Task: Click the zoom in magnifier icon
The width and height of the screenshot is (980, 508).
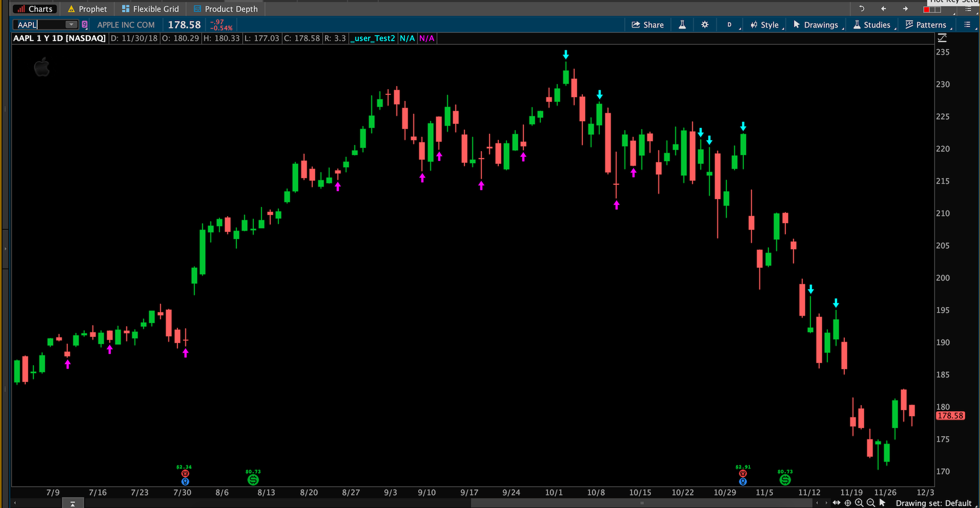Action: pyautogui.click(x=859, y=503)
